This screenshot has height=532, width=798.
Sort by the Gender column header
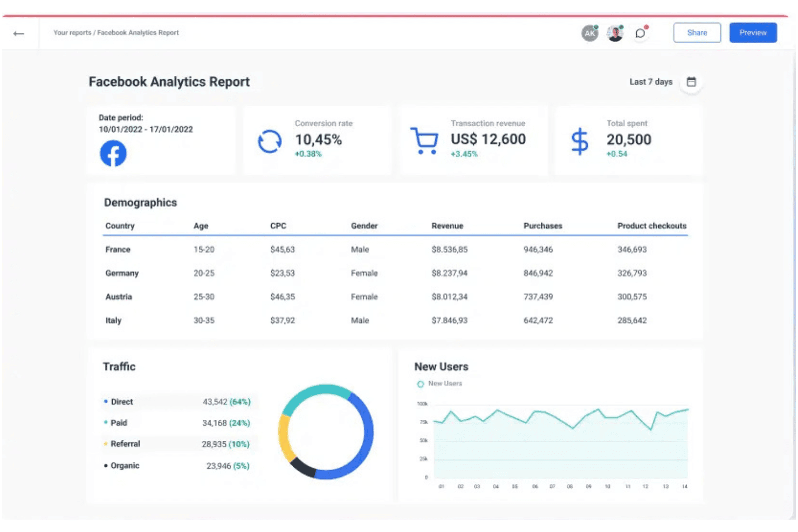(364, 226)
